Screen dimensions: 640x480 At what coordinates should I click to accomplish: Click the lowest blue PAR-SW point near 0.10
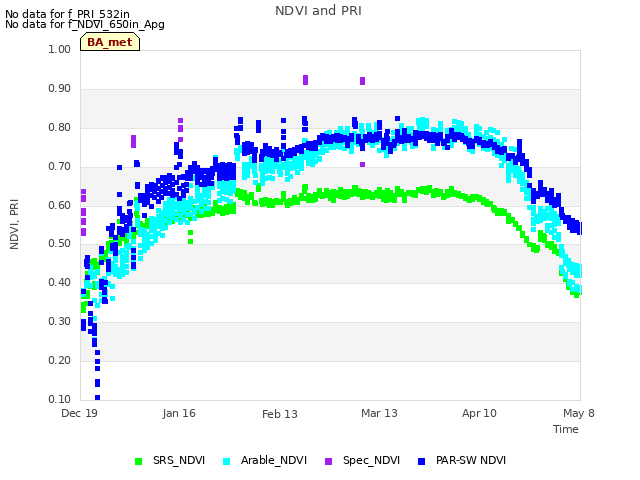[98, 398]
